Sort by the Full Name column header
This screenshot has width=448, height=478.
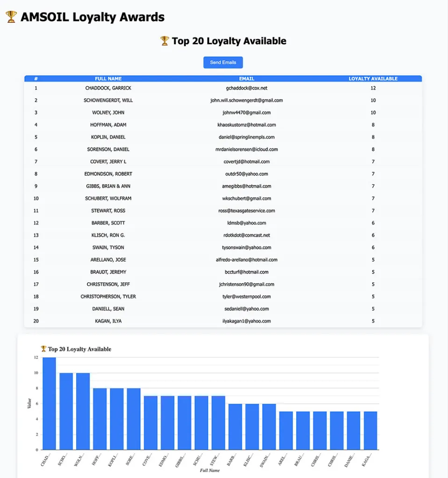point(108,79)
